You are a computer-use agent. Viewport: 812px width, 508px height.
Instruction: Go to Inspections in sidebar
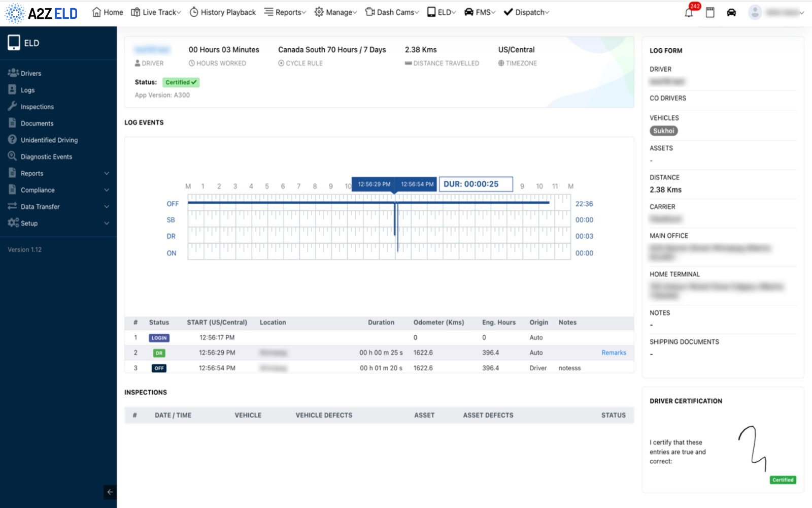[37, 107]
